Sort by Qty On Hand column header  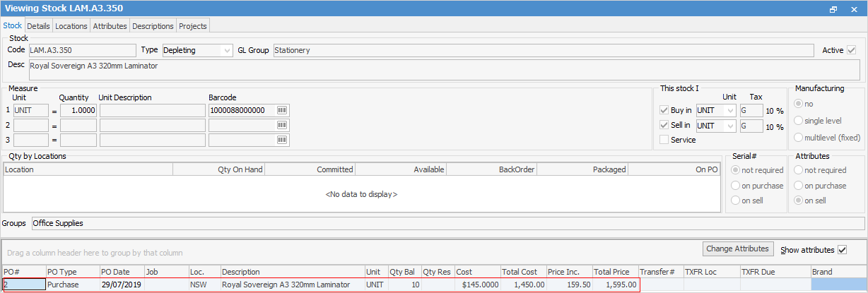pyautogui.click(x=218, y=169)
